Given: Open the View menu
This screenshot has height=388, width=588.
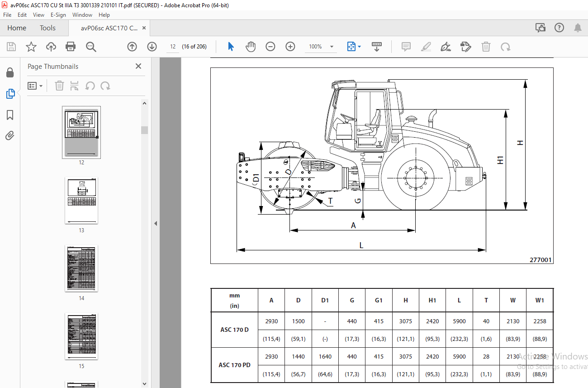Looking at the screenshot, I should [39, 15].
